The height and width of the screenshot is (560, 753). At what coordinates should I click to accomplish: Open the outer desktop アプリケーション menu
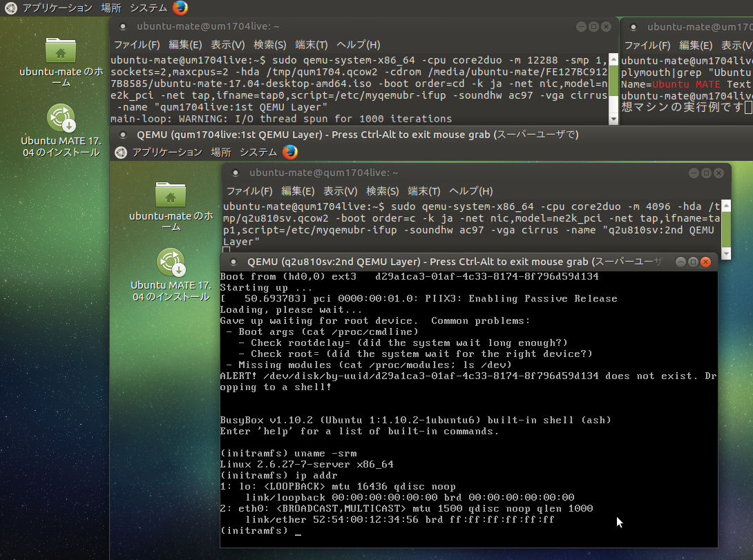click(x=57, y=8)
